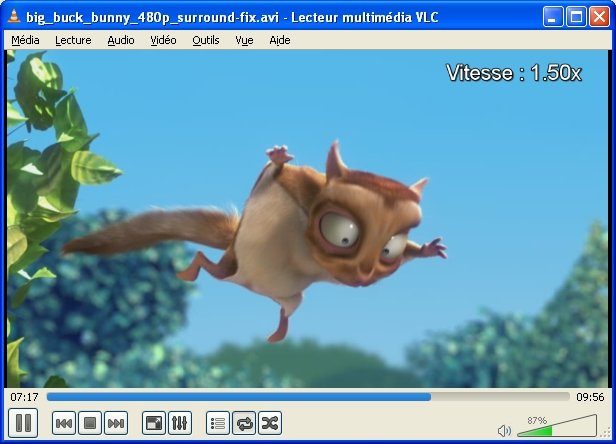The image size is (616, 444).
Task: Open the Audio menu
Action: click(x=121, y=40)
